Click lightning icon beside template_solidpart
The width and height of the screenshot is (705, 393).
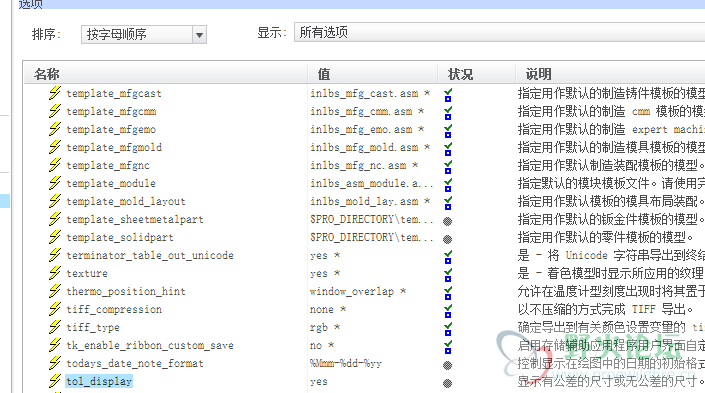tap(55, 237)
